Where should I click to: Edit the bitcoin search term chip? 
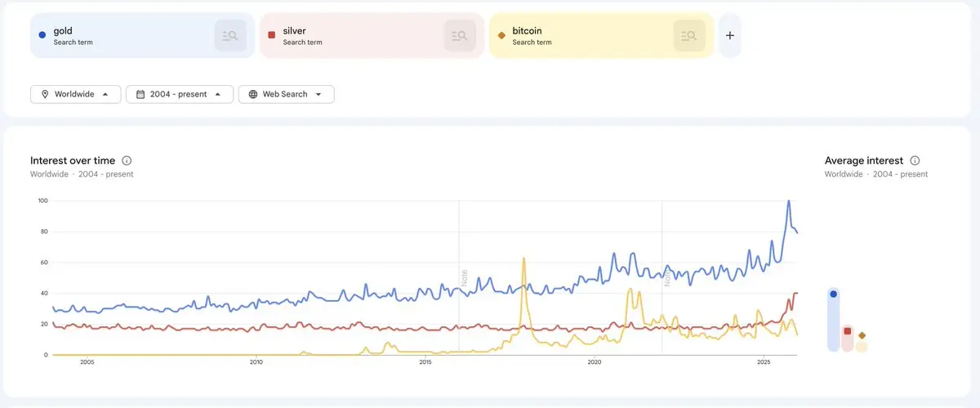pos(572,36)
